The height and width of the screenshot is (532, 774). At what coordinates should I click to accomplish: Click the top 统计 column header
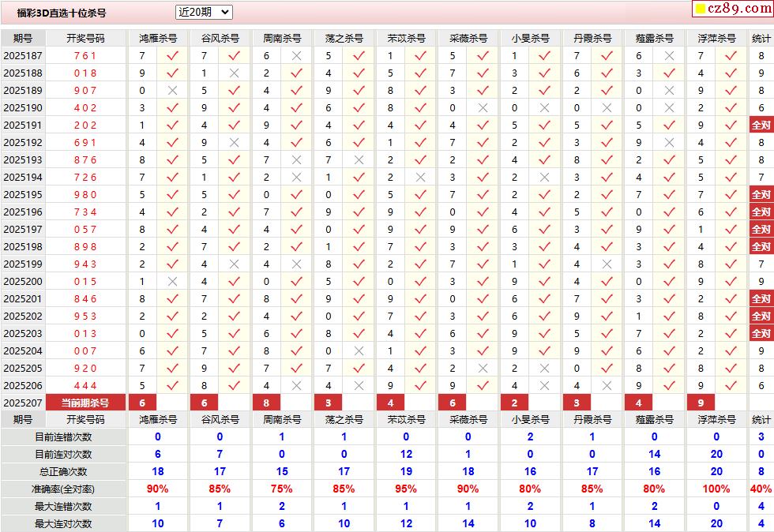point(761,38)
